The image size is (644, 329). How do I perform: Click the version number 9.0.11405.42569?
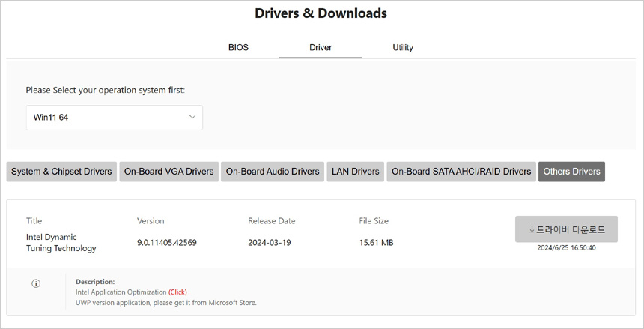click(x=167, y=243)
